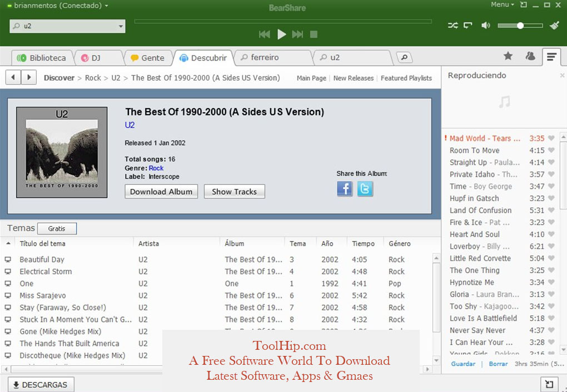This screenshot has width=567, height=392.
Task: Toggle the now playing list panel
Action: click(551, 57)
